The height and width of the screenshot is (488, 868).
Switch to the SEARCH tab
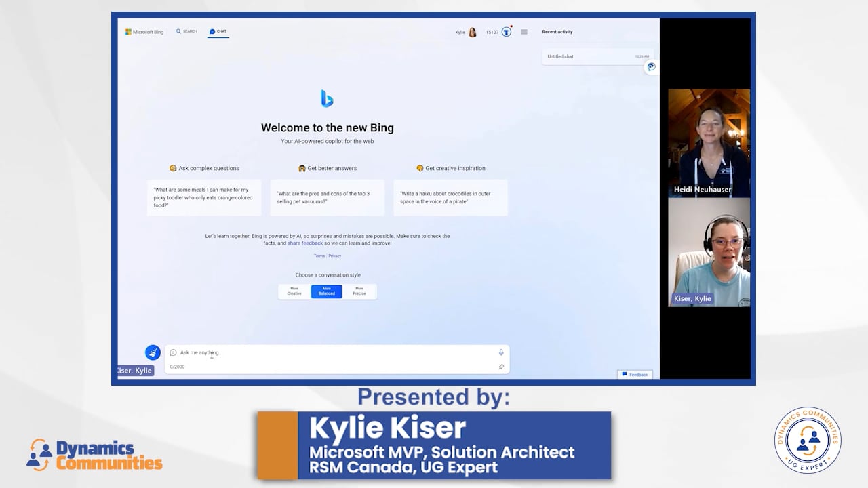186,30
